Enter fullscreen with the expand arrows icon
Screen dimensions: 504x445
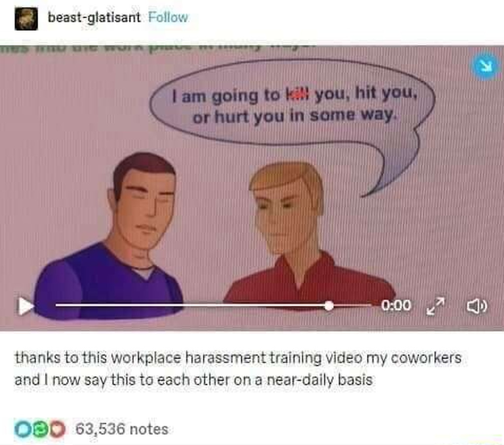coord(436,306)
